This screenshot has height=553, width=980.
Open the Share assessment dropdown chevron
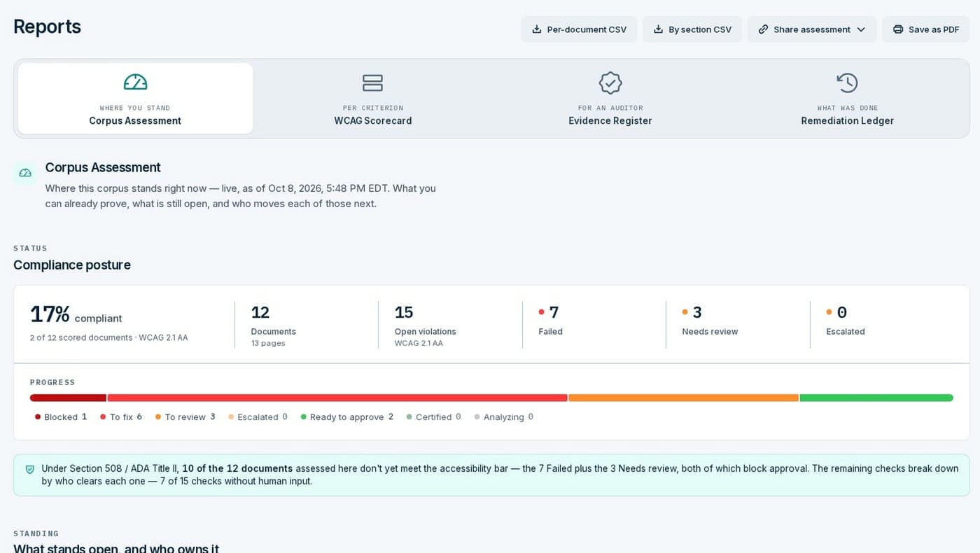[x=861, y=29]
